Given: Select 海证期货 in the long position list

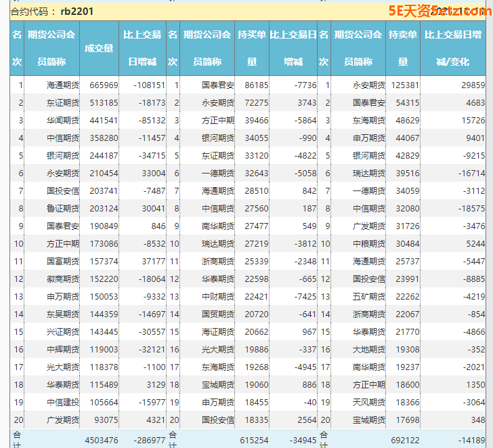Looking at the screenshot, I should point(218,331).
